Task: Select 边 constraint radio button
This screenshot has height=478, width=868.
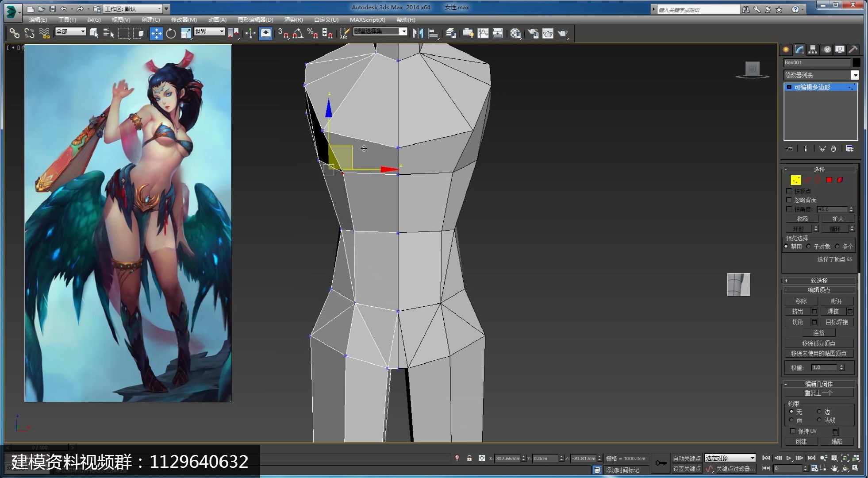Action: pos(819,412)
